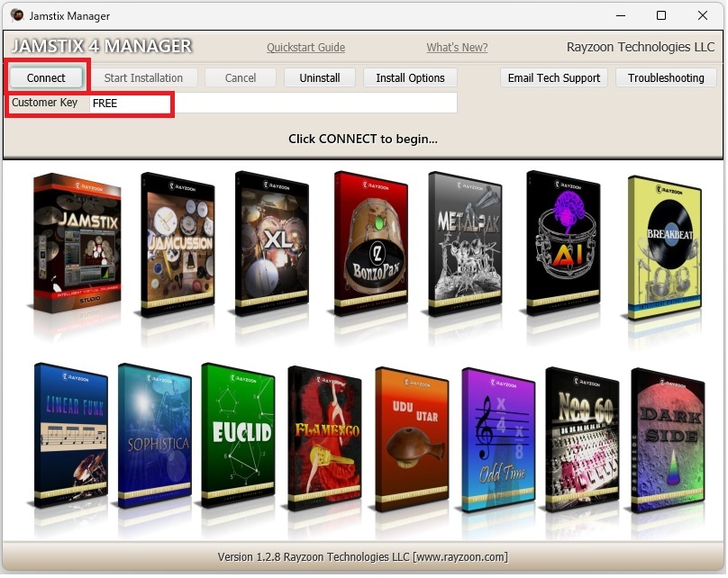Select the Linear Funk pack box
The width and height of the screenshot is (728, 578).
tap(70, 434)
